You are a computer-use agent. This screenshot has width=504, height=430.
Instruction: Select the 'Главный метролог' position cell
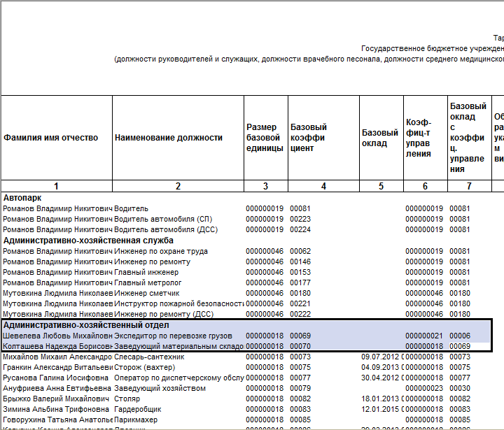pos(148,283)
